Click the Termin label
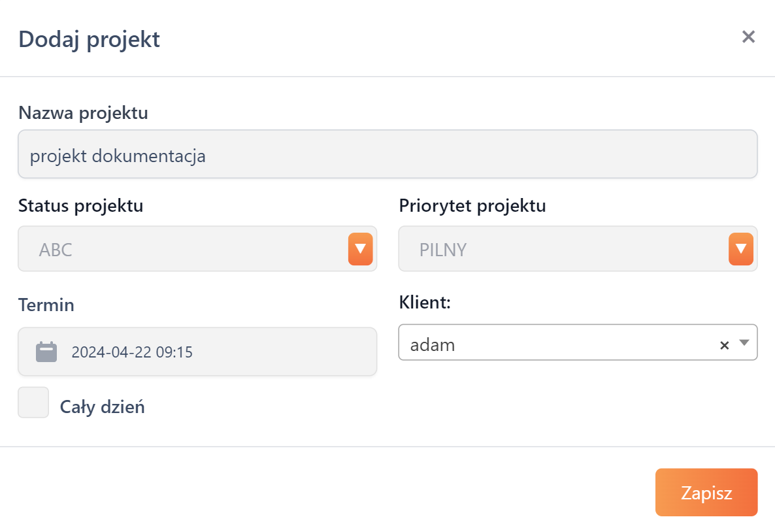 [46, 305]
